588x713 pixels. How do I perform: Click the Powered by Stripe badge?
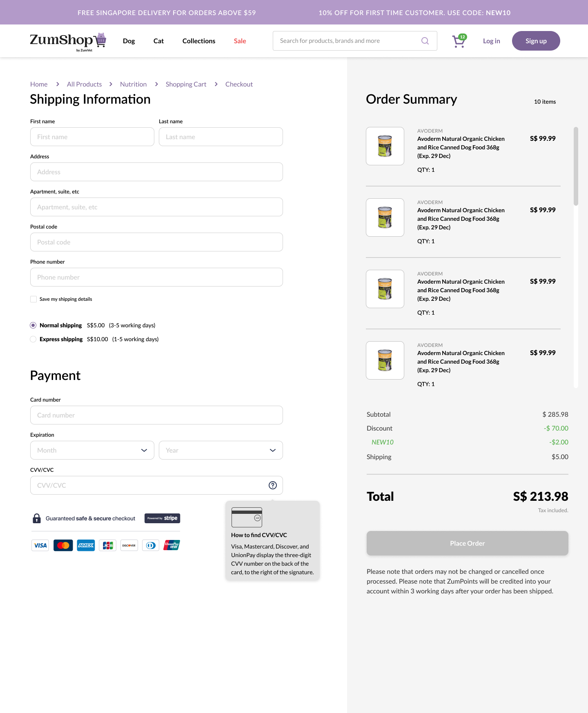tap(162, 518)
